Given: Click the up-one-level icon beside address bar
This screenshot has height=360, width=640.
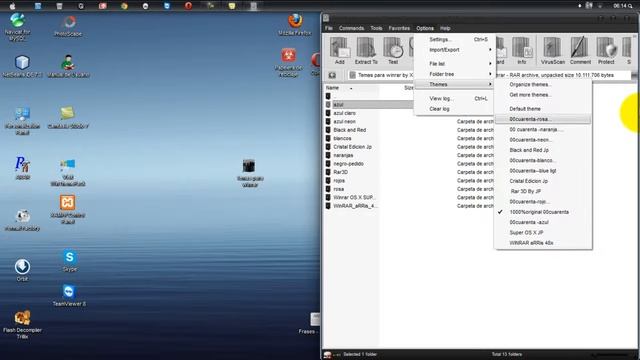Looking at the screenshot, I should pyautogui.click(x=332, y=75).
